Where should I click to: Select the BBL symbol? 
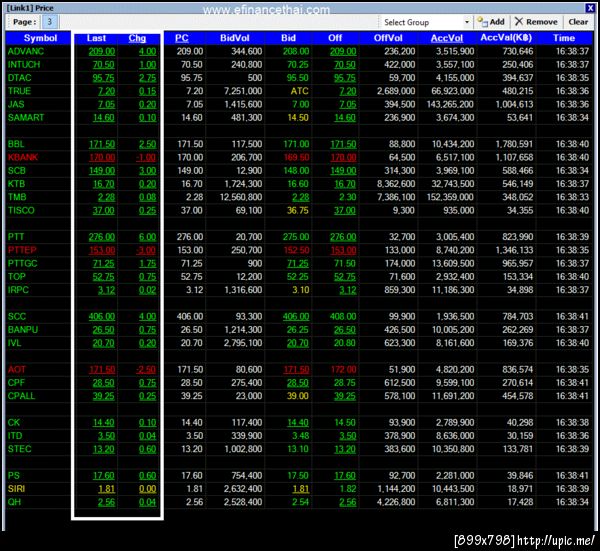16,144
